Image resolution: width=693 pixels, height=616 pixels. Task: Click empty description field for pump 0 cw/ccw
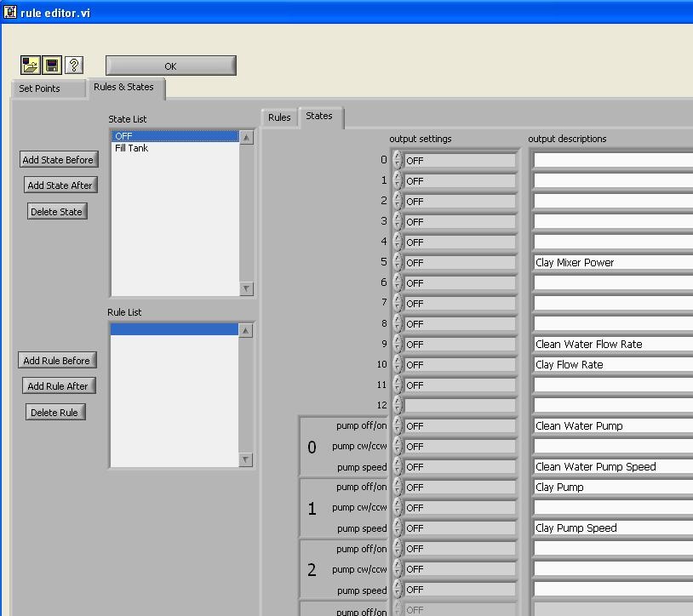613,446
